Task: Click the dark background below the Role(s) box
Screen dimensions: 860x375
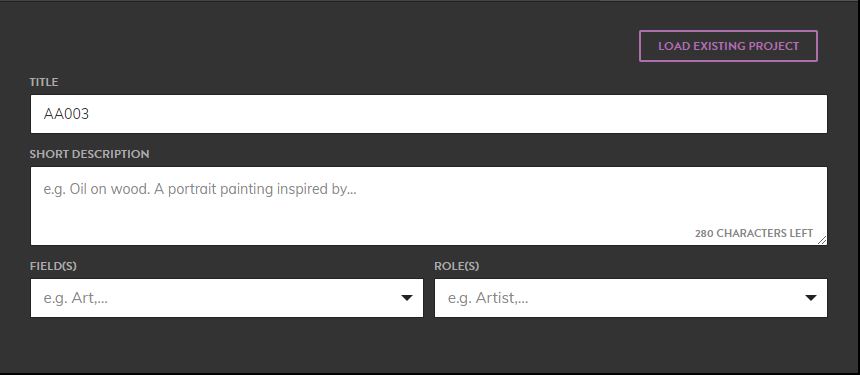Action: (x=631, y=345)
